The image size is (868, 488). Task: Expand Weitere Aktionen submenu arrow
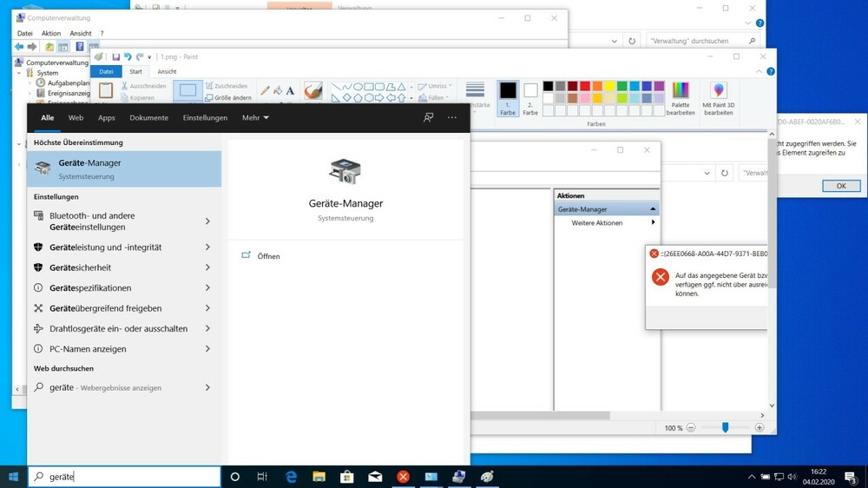pyautogui.click(x=653, y=223)
